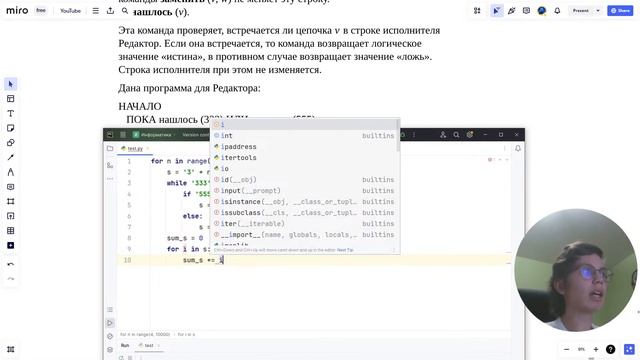Open comments panel in Miro top bar
The width and height of the screenshot is (640, 360).
click(526, 11)
